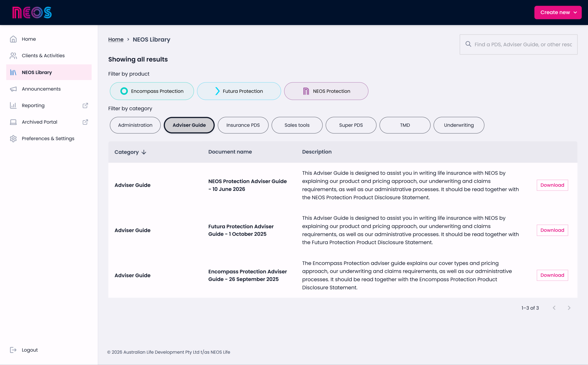Click the Encompass Protection ring icon

[124, 91]
